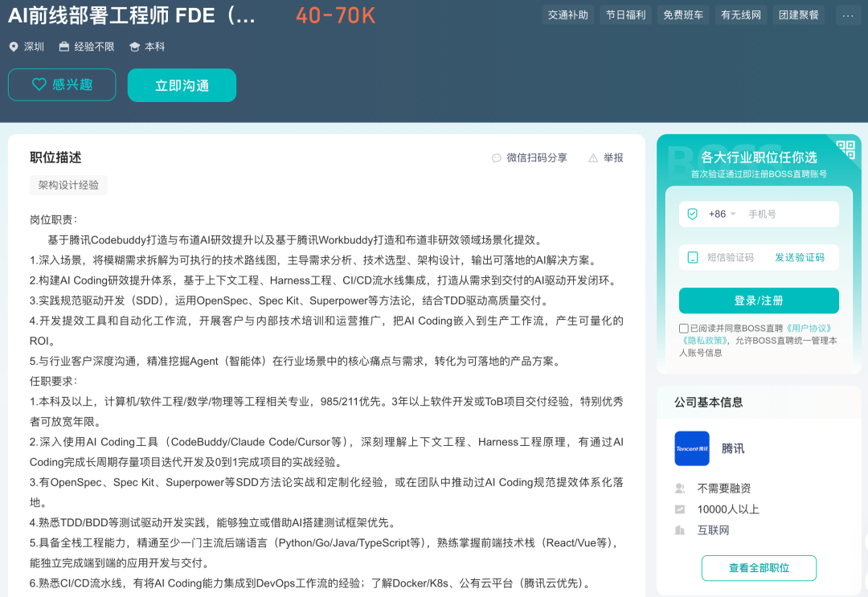868x597 pixels.
Task: Focus the 短信验证码 input field
Action: pos(730,258)
